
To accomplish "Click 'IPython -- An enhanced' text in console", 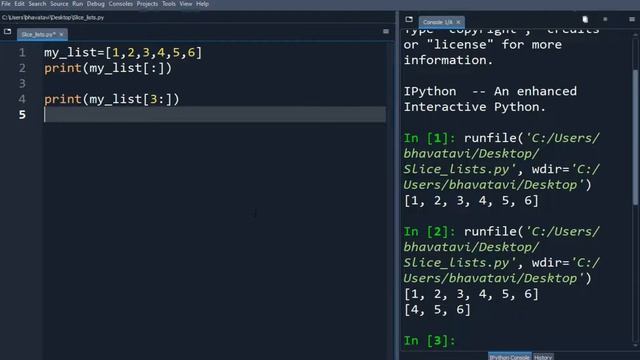I will tap(490, 91).
